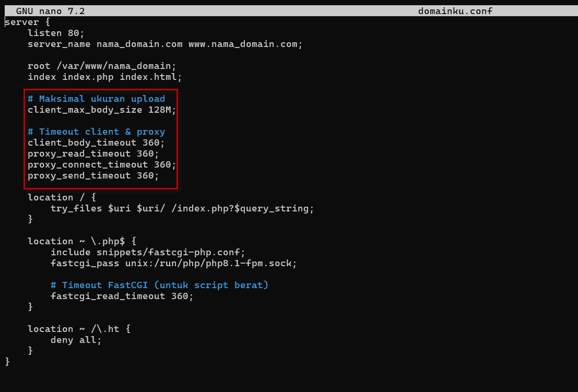Click the proxy_read_timeout directive
This screenshot has width=578, height=392.
(79, 153)
